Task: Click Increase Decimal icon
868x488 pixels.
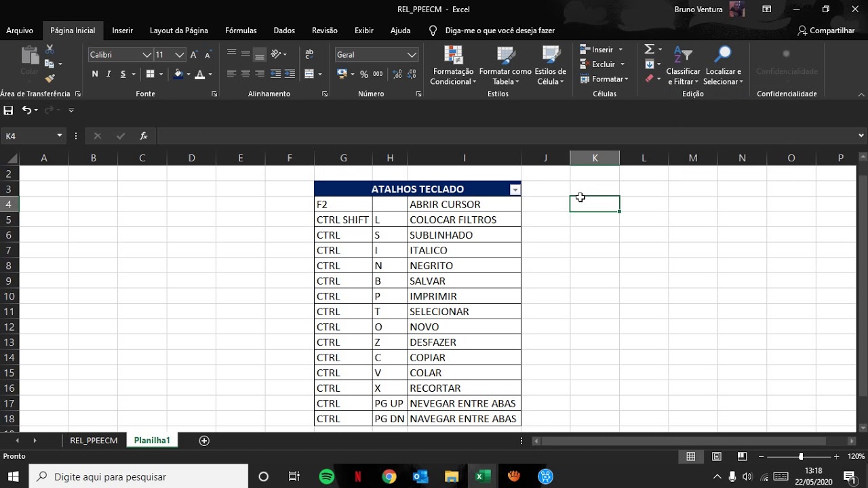Action: point(397,74)
